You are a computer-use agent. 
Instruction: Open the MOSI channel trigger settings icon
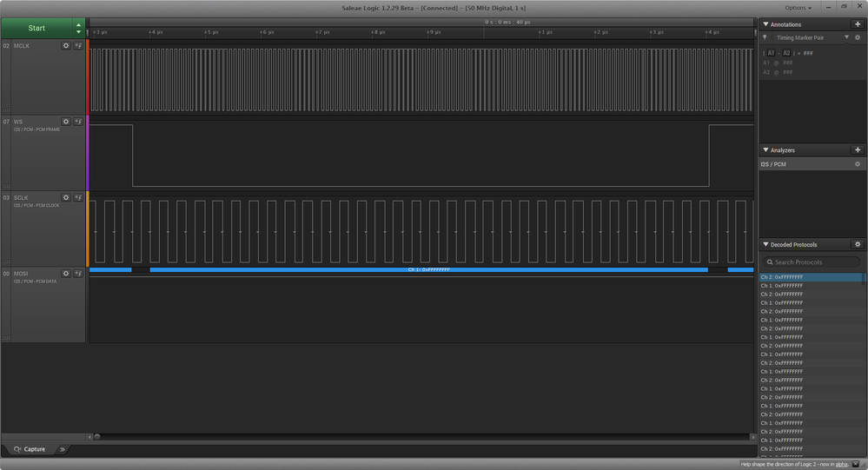pos(78,274)
